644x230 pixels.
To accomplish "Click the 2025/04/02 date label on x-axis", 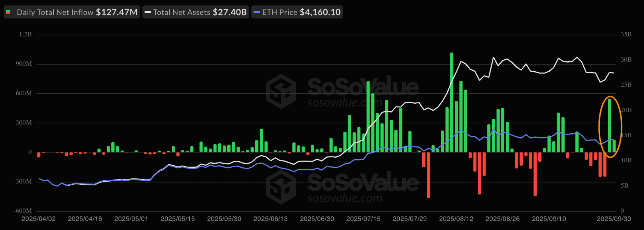I will coord(38,219).
